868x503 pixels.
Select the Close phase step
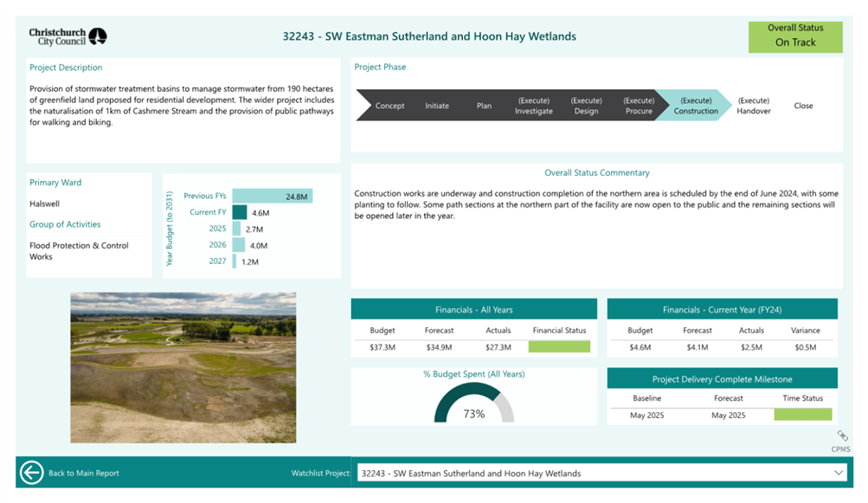[x=803, y=106]
